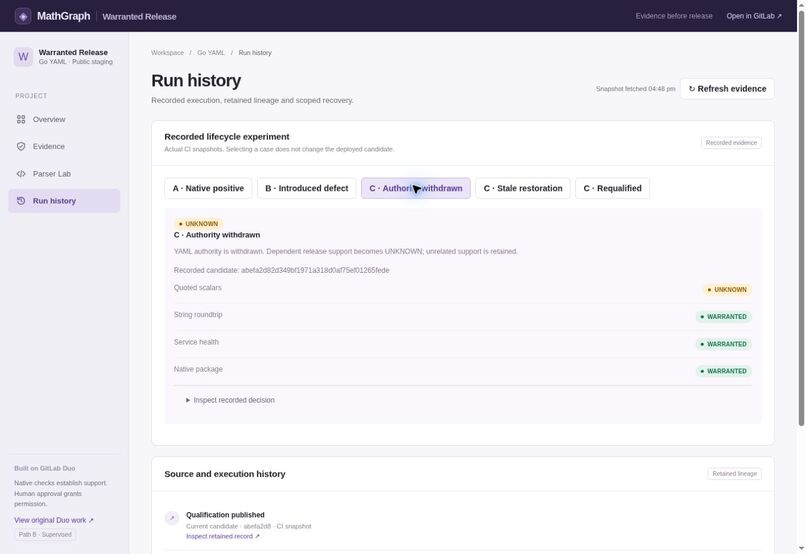Click WARRANTED badge on String roundtrip row
Image resolution: width=806 pixels, height=554 pixels.
(x=724, y=317)
